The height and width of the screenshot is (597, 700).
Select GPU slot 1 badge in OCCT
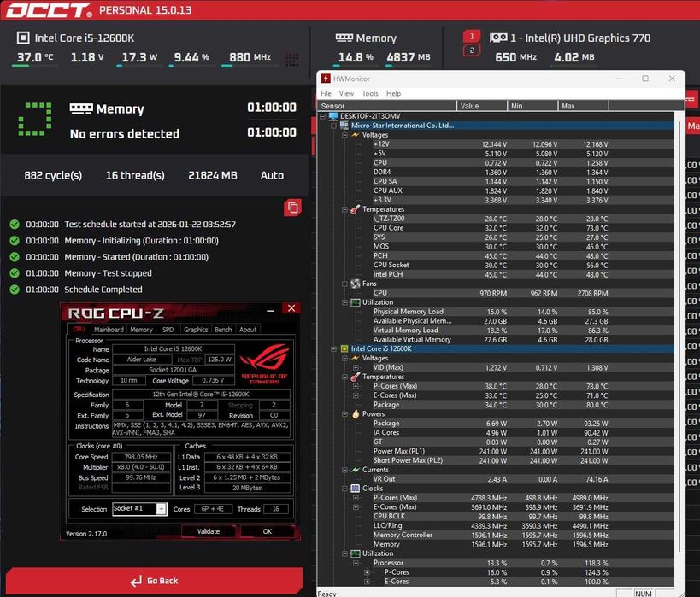[472, 36]
